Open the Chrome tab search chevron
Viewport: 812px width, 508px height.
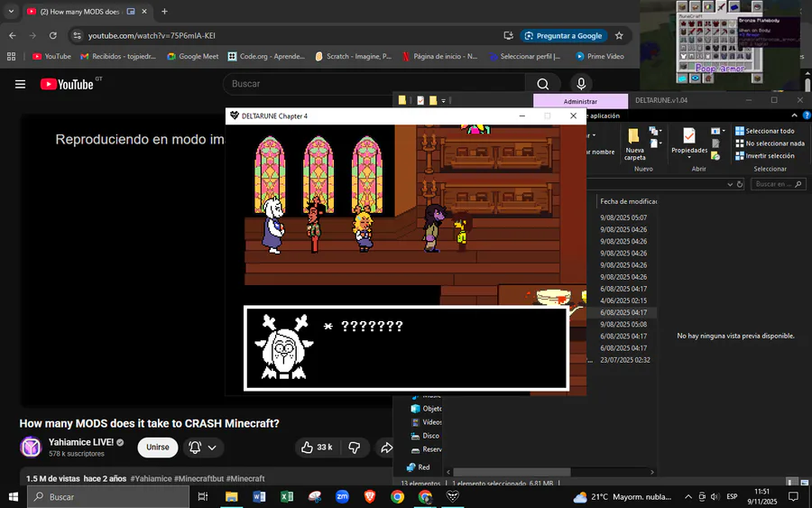point(11,12)
